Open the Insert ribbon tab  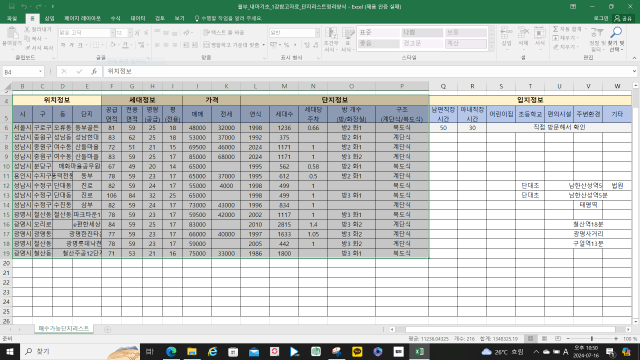pos(49,18)
